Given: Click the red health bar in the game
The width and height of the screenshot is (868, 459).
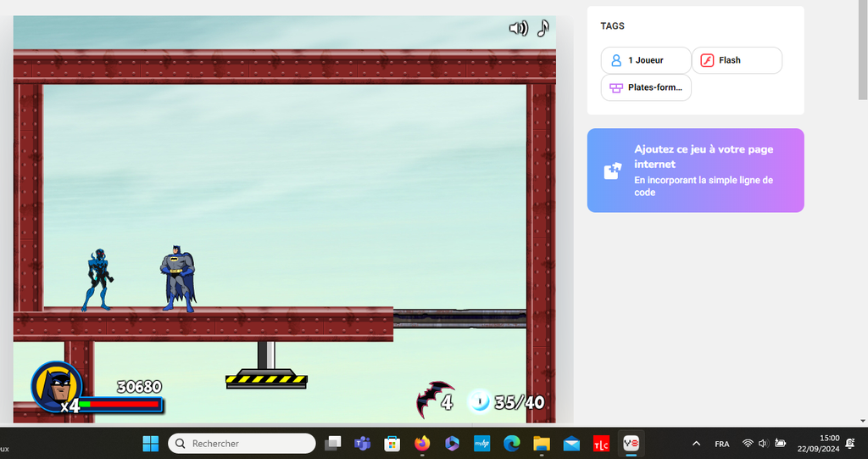Looking at the screenshot, I should coord(124,405).
